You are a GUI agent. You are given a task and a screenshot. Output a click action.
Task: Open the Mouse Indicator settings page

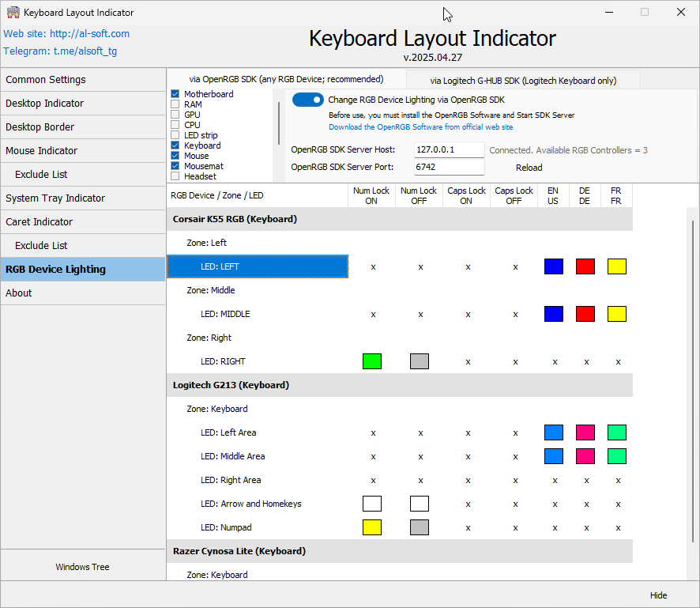tap(43, 150)
